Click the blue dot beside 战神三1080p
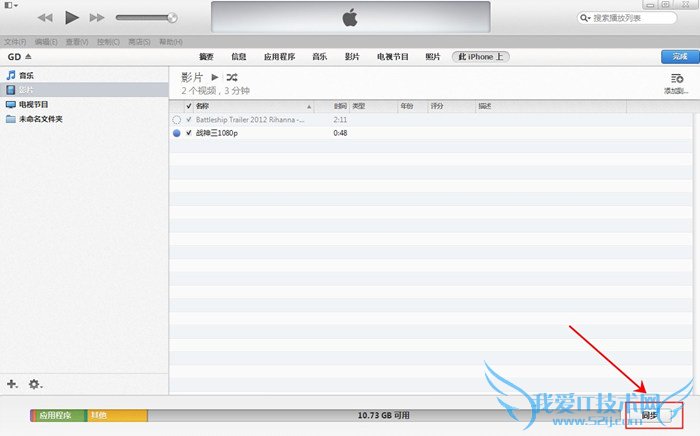This screenshot has width=700, height=436. click(x=177, y=133)
